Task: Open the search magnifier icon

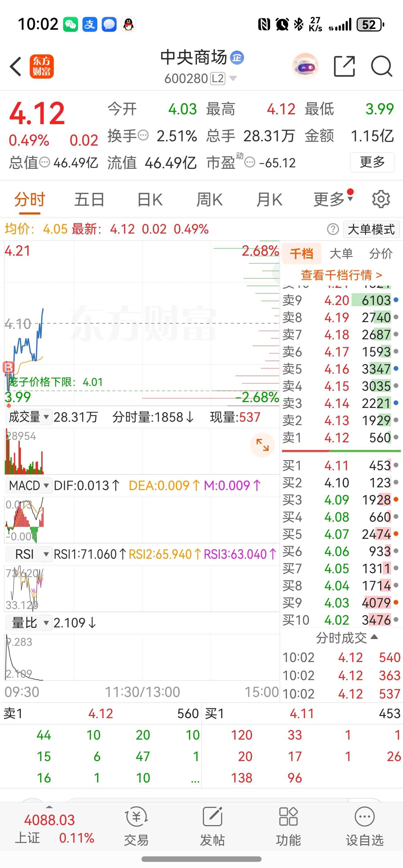Action: (x=382, y=67)
